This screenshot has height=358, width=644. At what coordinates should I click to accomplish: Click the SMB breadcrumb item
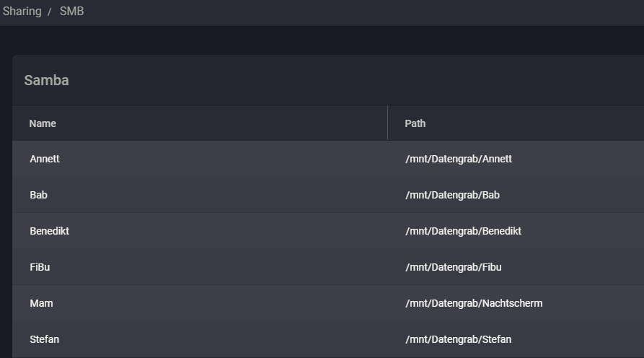click(x=71, y=12)
